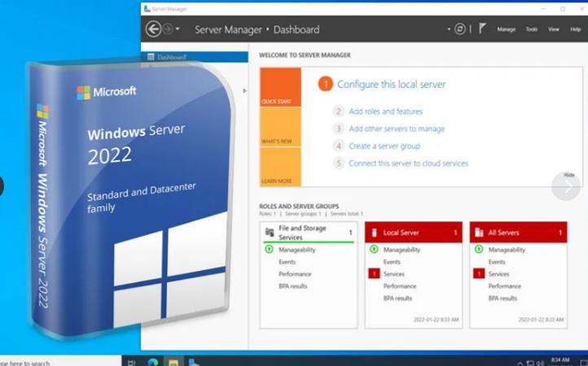Screen dimensions: 588x366
Task: Hide the welcome tile panel
Action: (x=569, y=175)
